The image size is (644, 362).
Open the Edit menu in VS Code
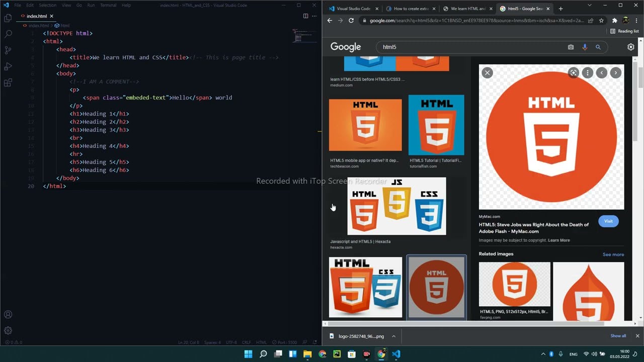(30, 5)
